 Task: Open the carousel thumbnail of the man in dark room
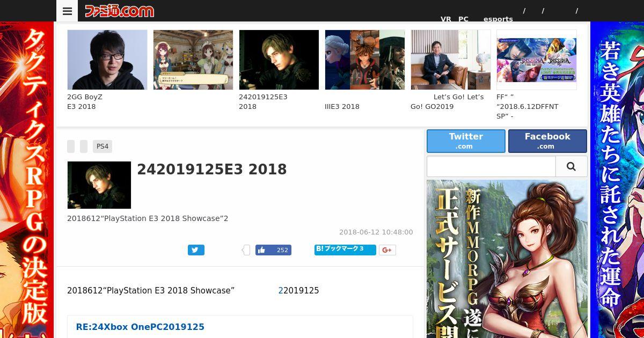[x=279, y=60]
